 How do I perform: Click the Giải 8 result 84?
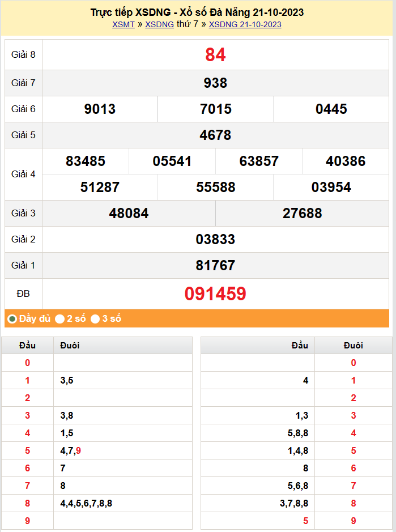(215, 55)
